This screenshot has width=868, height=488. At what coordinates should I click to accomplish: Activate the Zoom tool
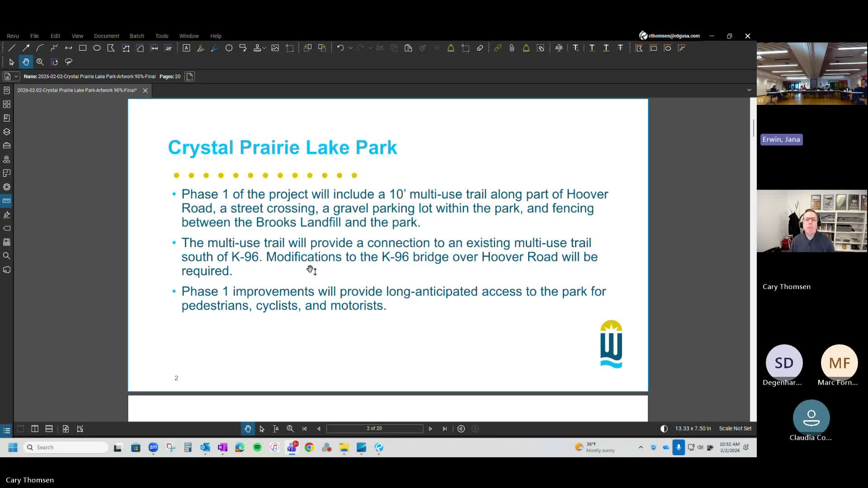(40, 62)
